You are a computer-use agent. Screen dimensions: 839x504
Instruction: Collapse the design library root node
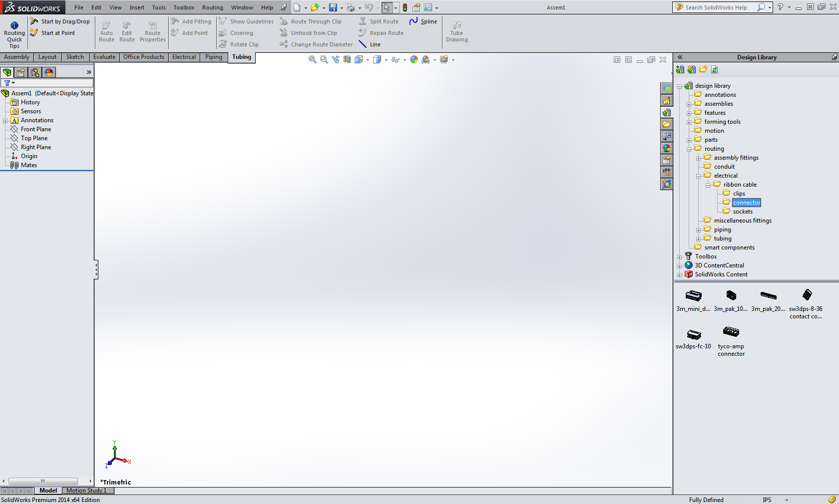(x=679, y=86)
